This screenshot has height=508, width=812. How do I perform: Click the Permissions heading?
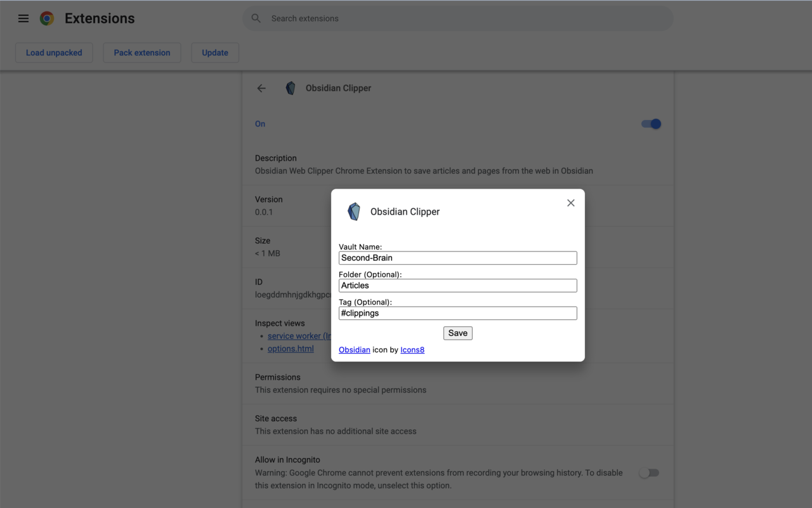pyautogui.click(x=278, y=377)
